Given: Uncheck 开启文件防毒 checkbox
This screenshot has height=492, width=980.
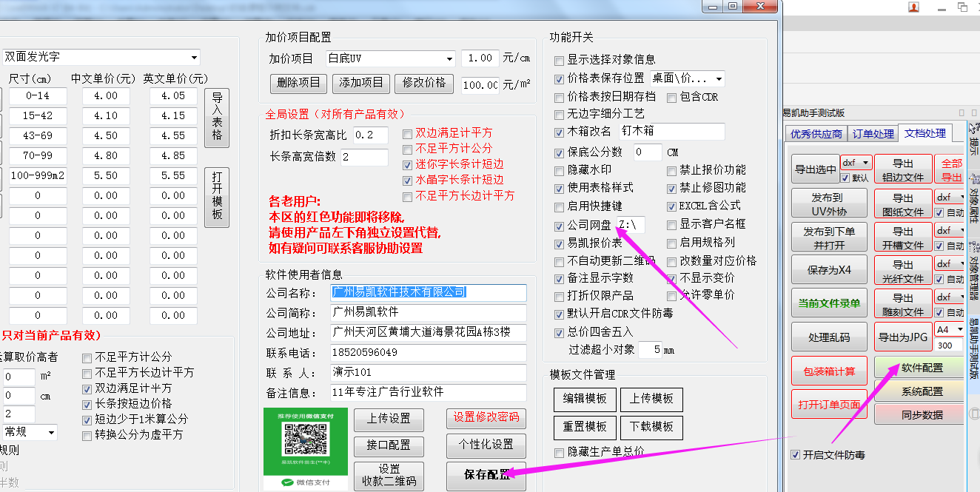Looking at the screenshot, I should pyautogui.click(x=796, y=455).
